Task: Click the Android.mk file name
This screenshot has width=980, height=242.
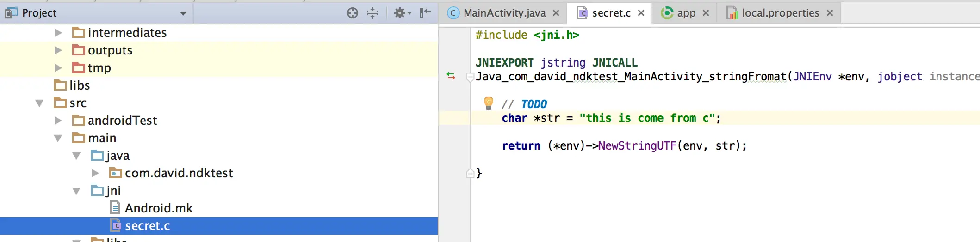Action: point(159,208)
